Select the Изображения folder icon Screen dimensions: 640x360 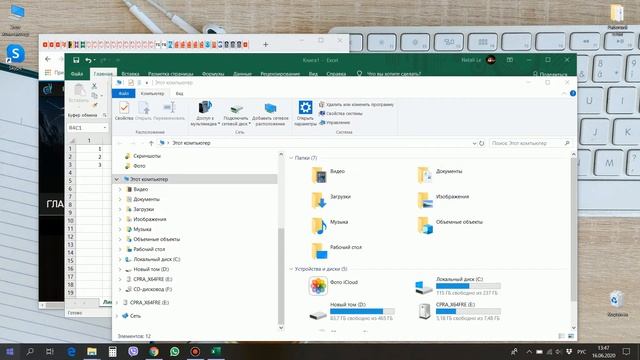pos(424,200)
